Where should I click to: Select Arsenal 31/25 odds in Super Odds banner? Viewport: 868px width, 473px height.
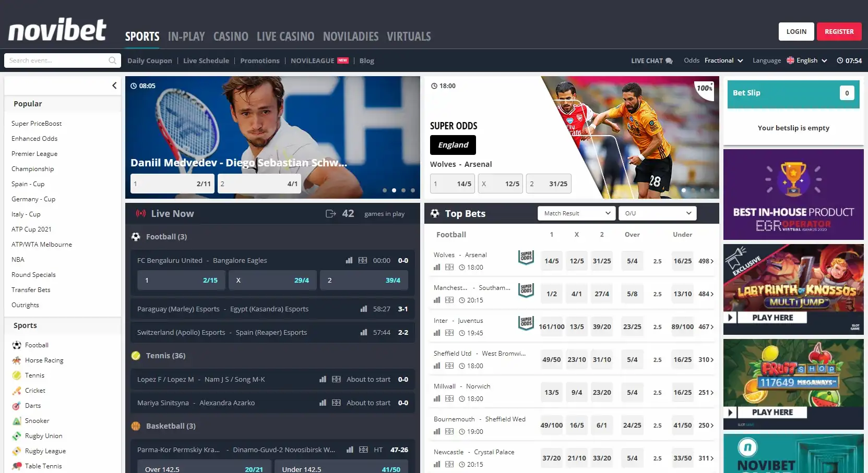pyautogui.click(x=549, y=184)
